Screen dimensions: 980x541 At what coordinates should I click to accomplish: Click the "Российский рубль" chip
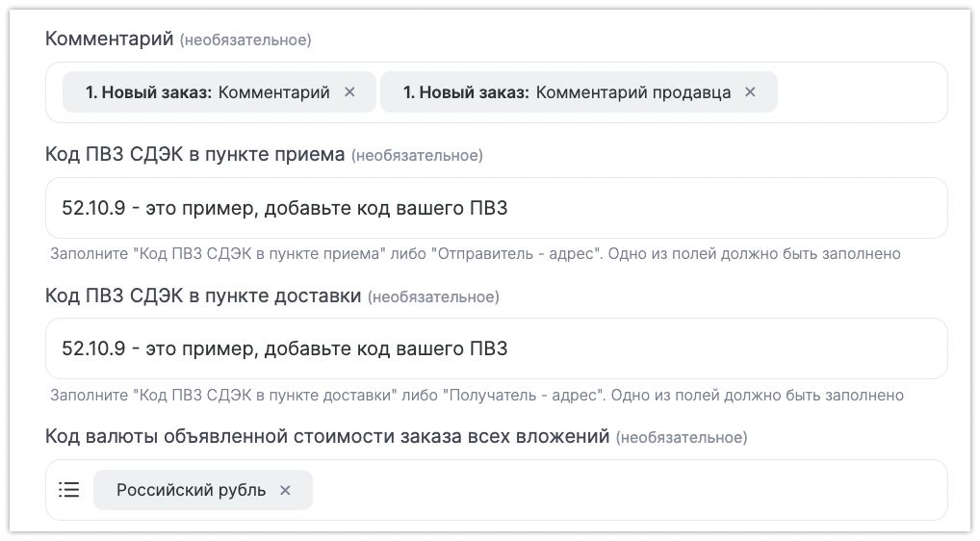191,490
